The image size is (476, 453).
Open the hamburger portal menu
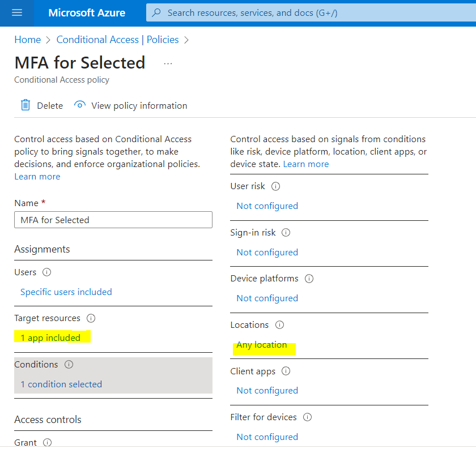coord(17,13)
